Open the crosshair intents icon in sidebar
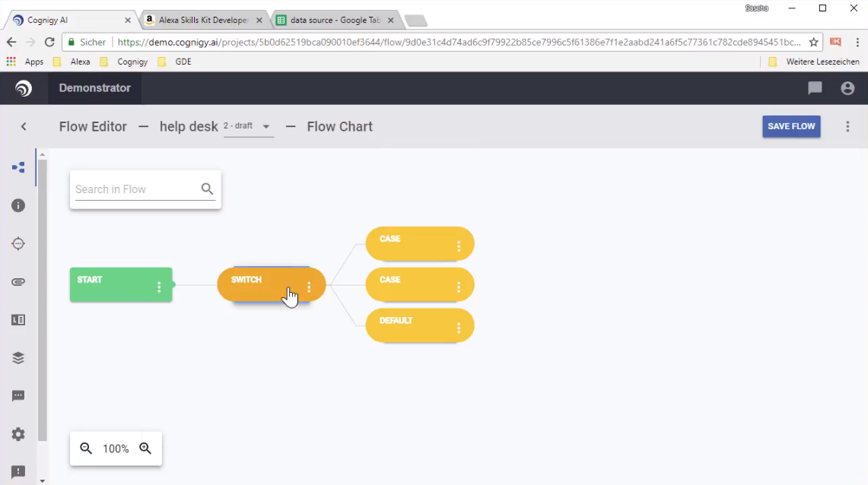 pos(18,244)
